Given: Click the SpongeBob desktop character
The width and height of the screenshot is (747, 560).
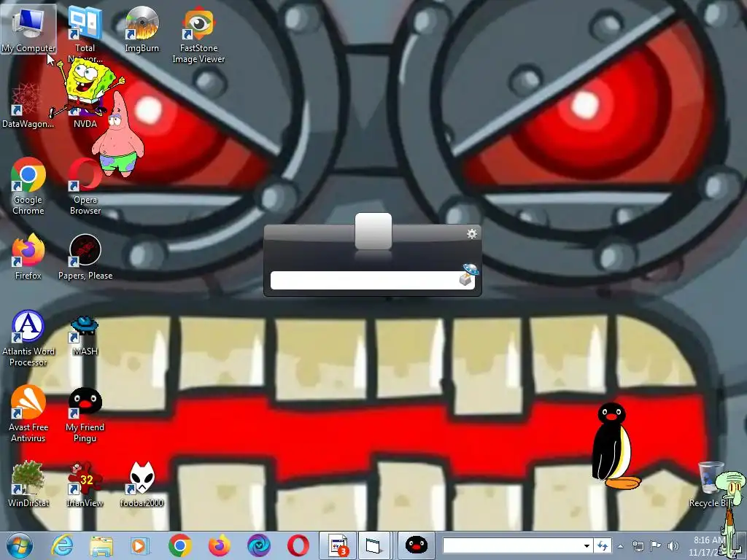Looking at the screenshot, I should click(x=88, y=87).
